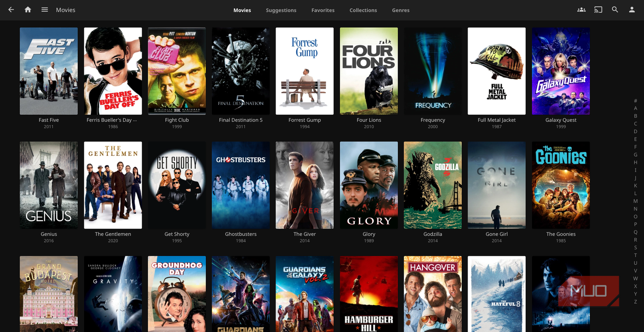The height and width of the screenshot is (332, 644).
Task: Open the Fast Five poster
Action: [49, 71]
